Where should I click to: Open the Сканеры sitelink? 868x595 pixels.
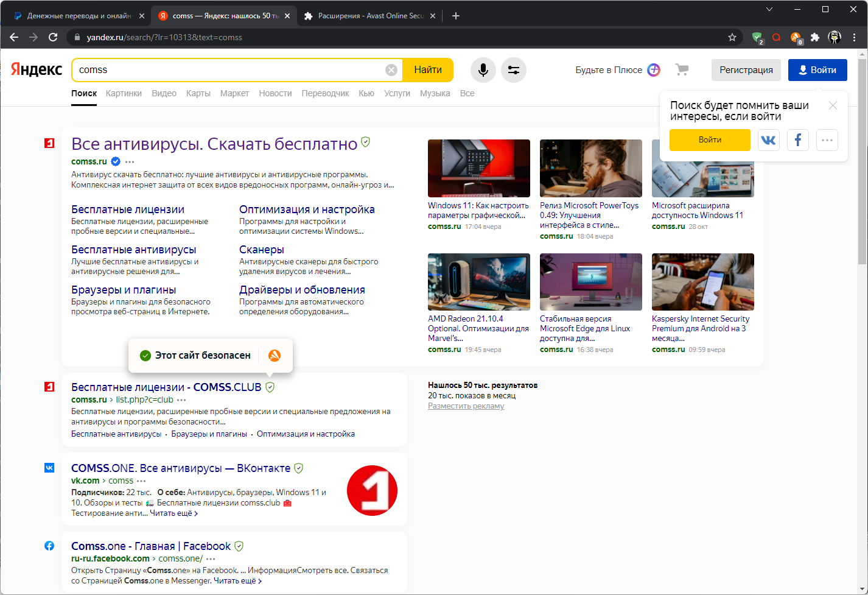pos(262,250)
